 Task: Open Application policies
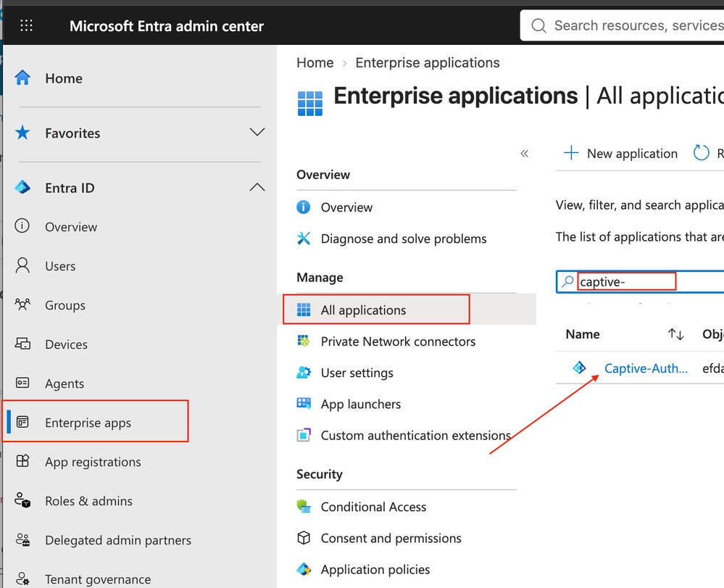pos(375,570)
